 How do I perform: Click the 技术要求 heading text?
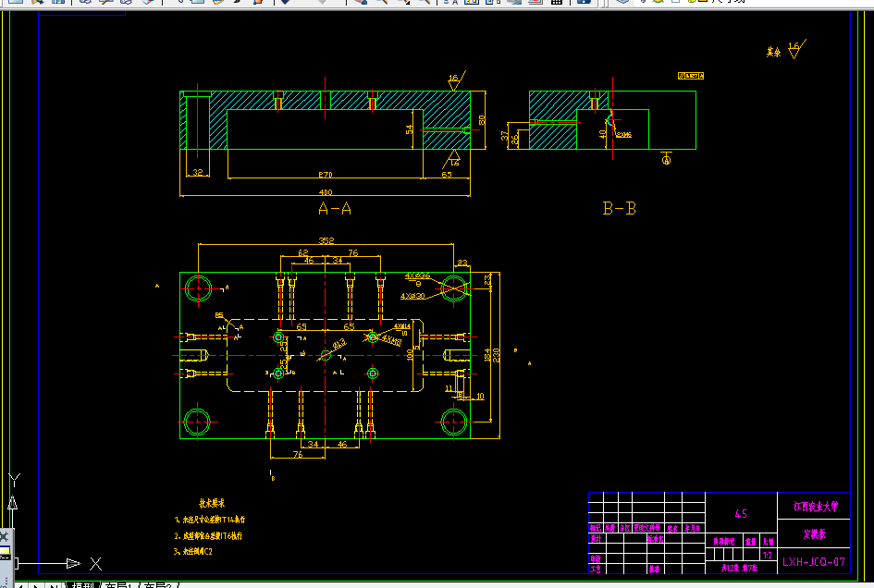[x=212, y=503]
